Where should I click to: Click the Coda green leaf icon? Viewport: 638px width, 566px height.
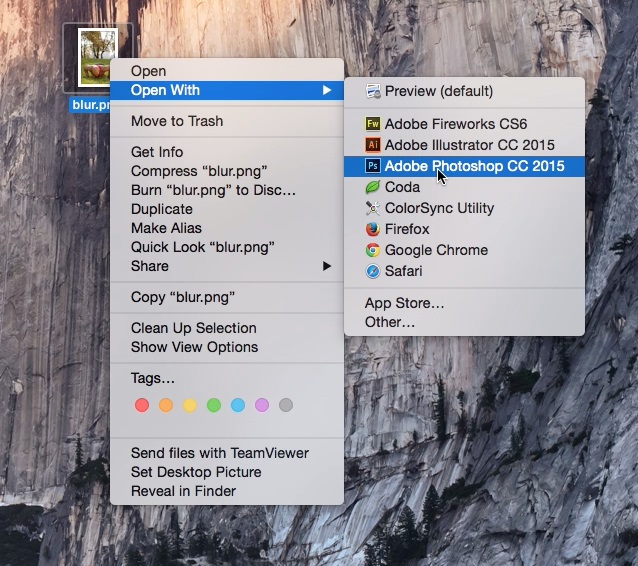click(x=373, y=187)
